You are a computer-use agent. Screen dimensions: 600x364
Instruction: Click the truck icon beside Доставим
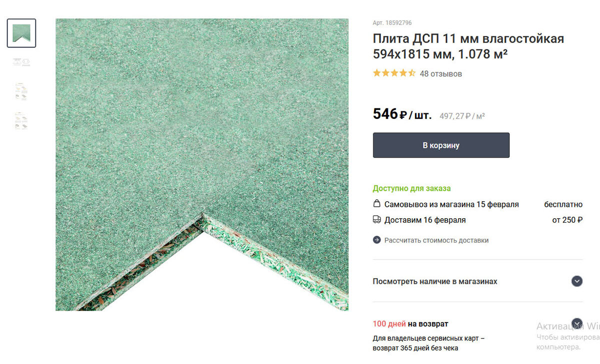[377, 219]
